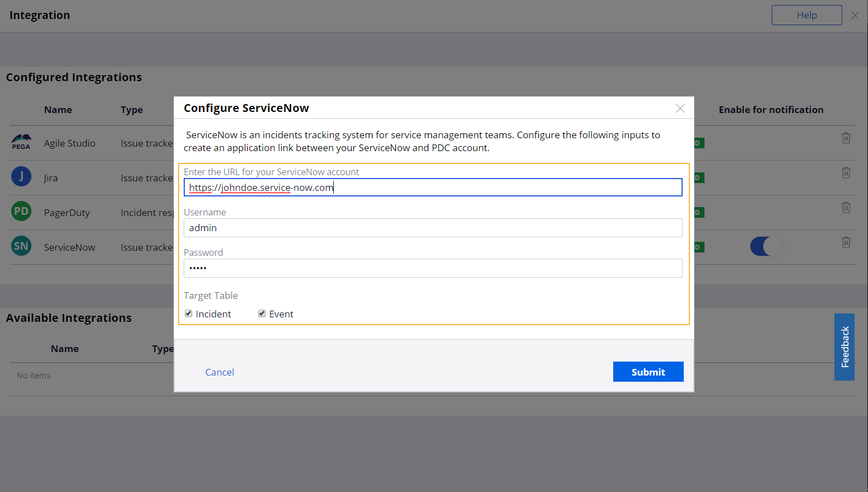Viewport: 868px width, 492px height.
Task: Delete the Agile Studio integration with the trash icon
Action: tap(846, 137)
